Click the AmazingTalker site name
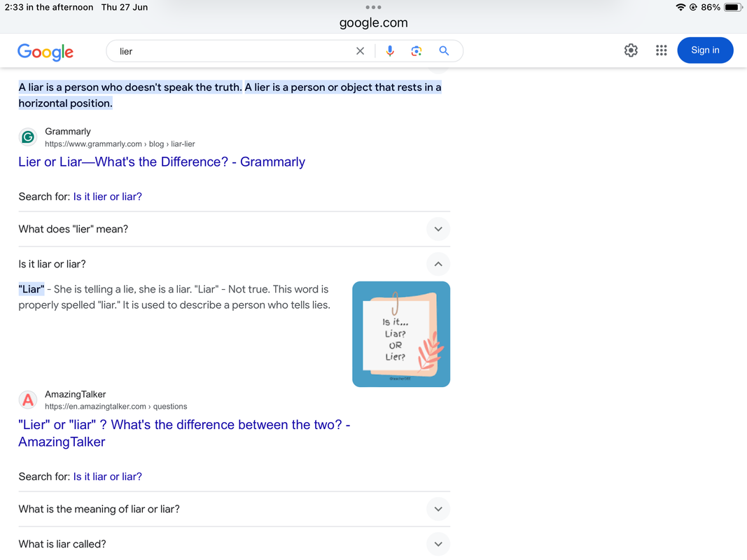Screen dimensions: 747x560 (x=76, y=394)
